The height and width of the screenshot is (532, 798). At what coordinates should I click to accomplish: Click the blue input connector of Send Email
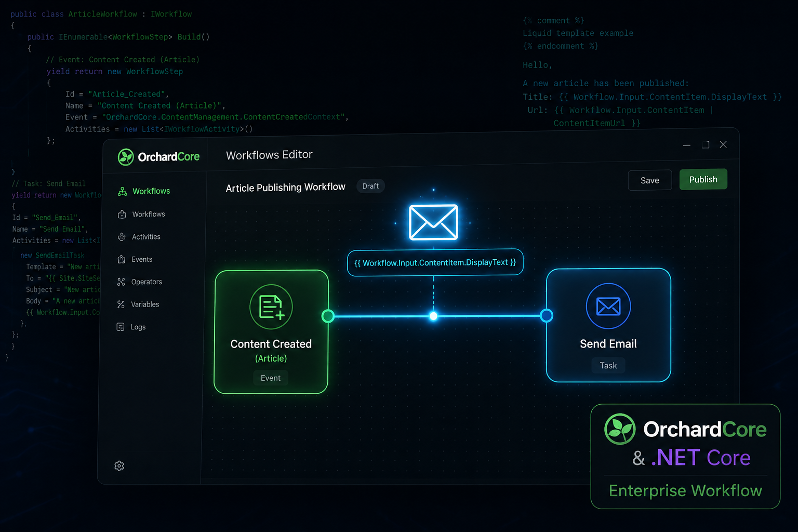(x=547, y=315)
